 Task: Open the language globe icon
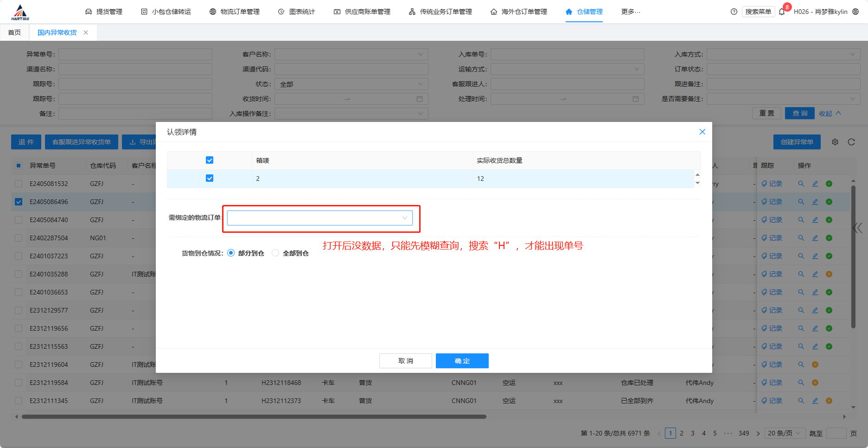pos(855,12)
